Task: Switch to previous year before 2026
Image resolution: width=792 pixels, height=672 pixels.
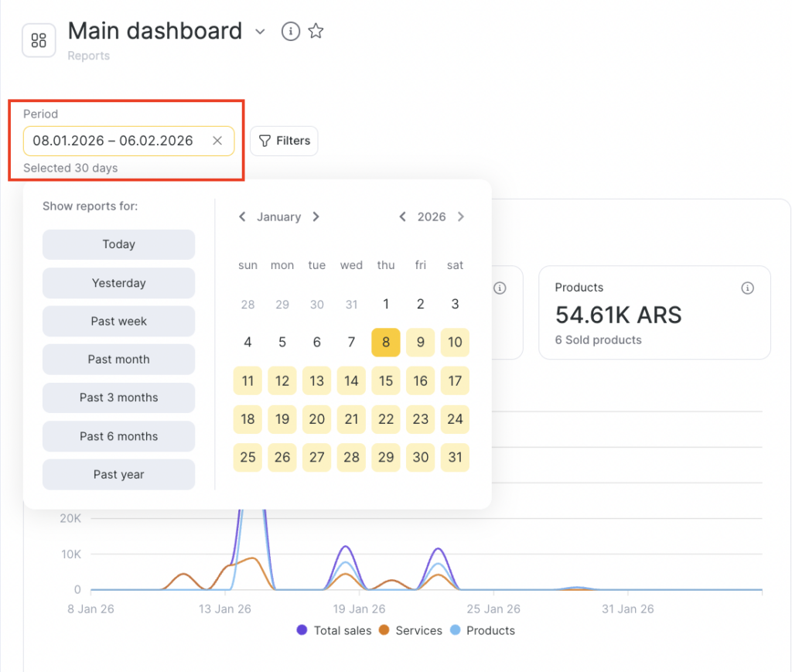Action: pyautogui.click(x=402, y=217)
